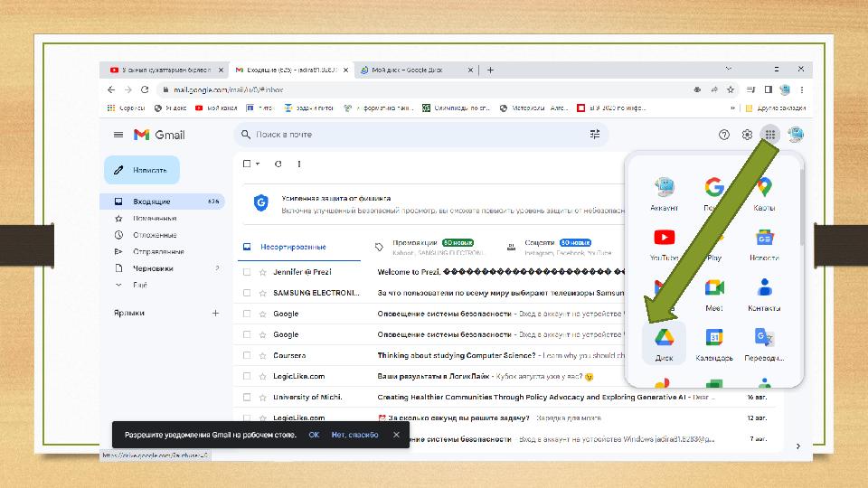Open Meet from the apps panel
This screenshot has width=868, height=488.
click(x=714, y=294)
